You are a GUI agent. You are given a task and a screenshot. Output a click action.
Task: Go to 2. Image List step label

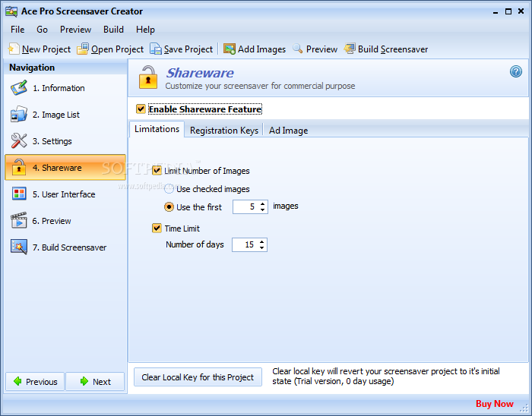tap(56, 115)
